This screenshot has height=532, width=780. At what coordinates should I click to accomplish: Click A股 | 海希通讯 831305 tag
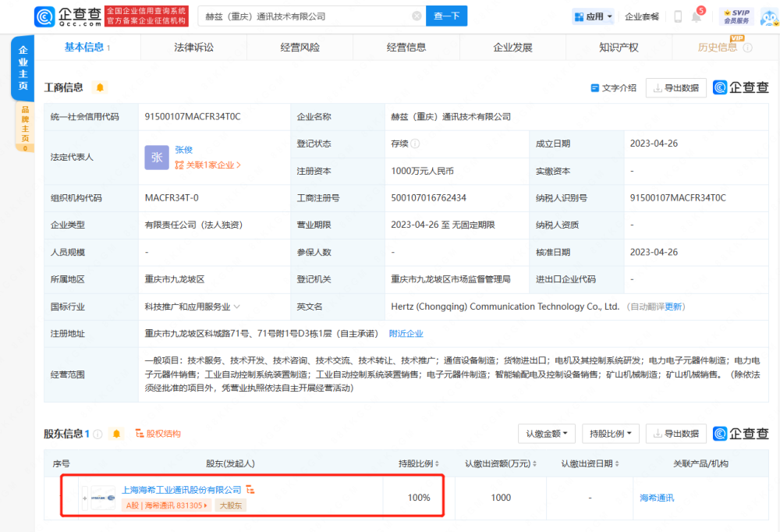tap(167, 505)
